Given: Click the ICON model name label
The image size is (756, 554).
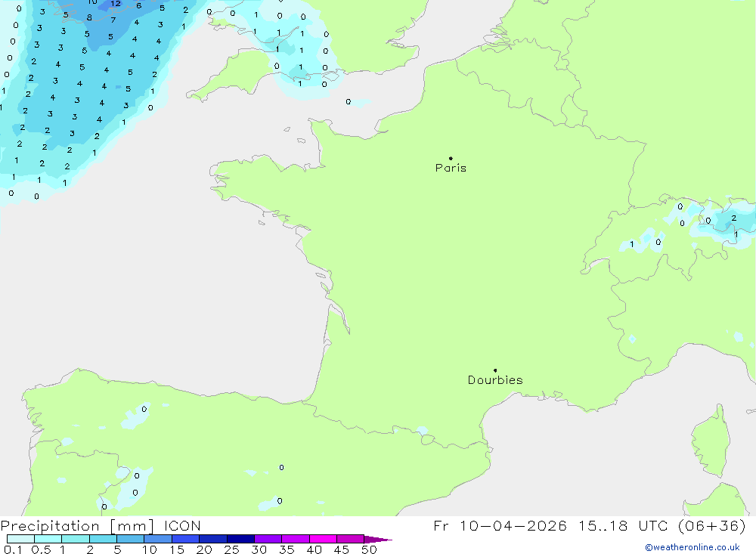Looking at the screenshot, I should point(182,526).
